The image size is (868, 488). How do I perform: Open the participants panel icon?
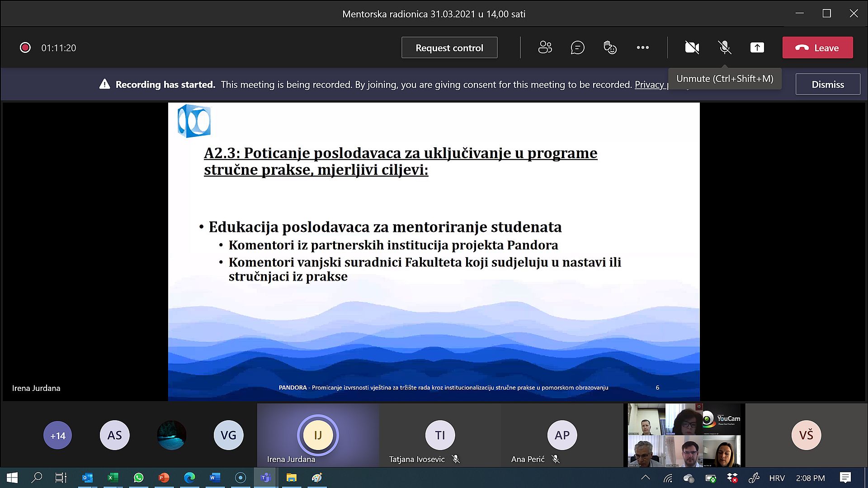(x=545, y=47)
